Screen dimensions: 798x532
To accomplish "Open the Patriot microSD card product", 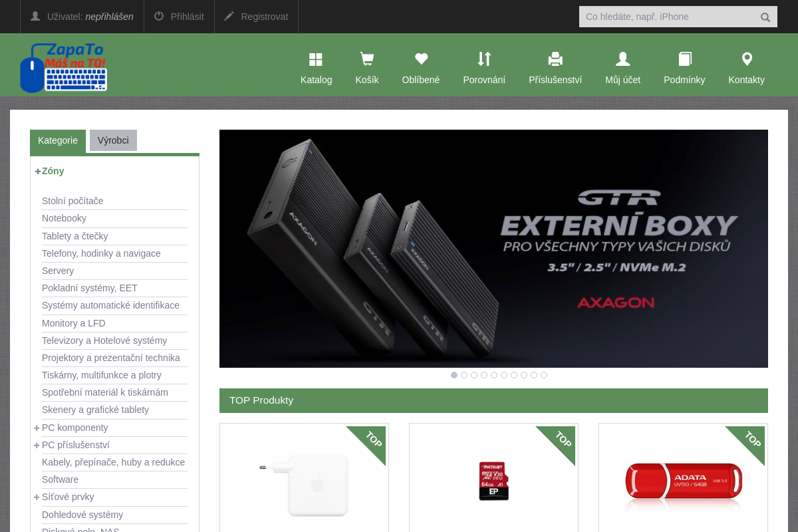I will click(493, 481).
